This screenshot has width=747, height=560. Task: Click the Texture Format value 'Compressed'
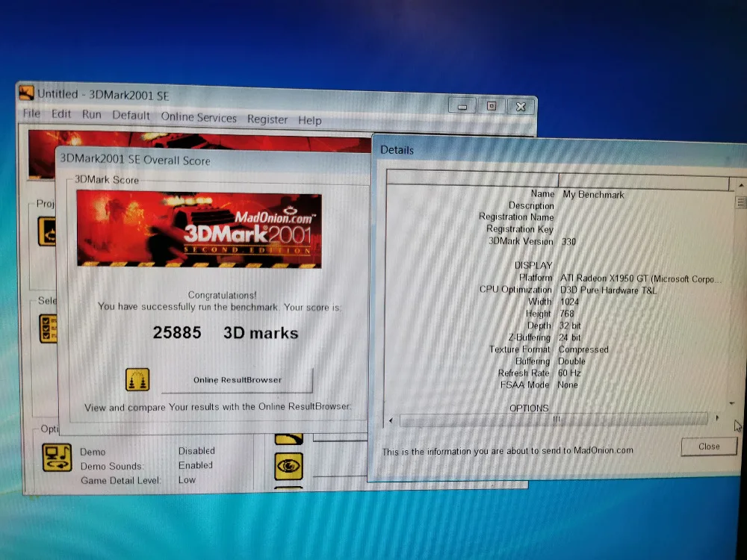click(583, 349)
